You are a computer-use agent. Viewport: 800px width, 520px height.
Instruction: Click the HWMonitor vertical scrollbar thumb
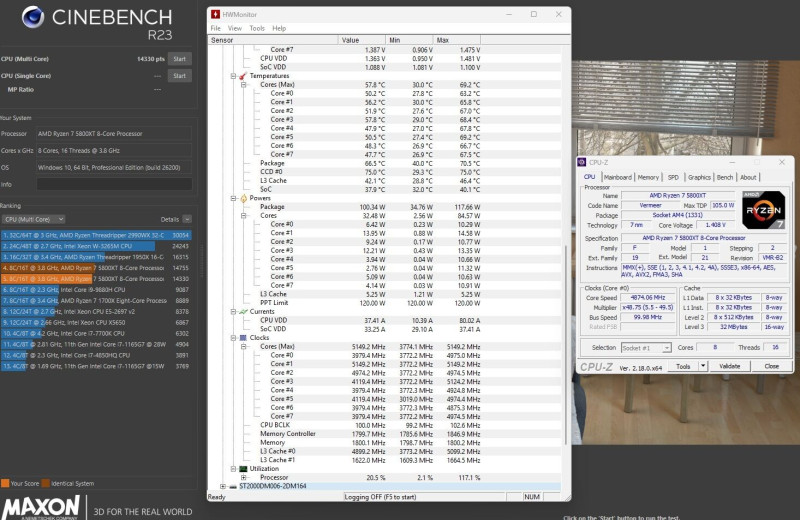coord(566,345)
